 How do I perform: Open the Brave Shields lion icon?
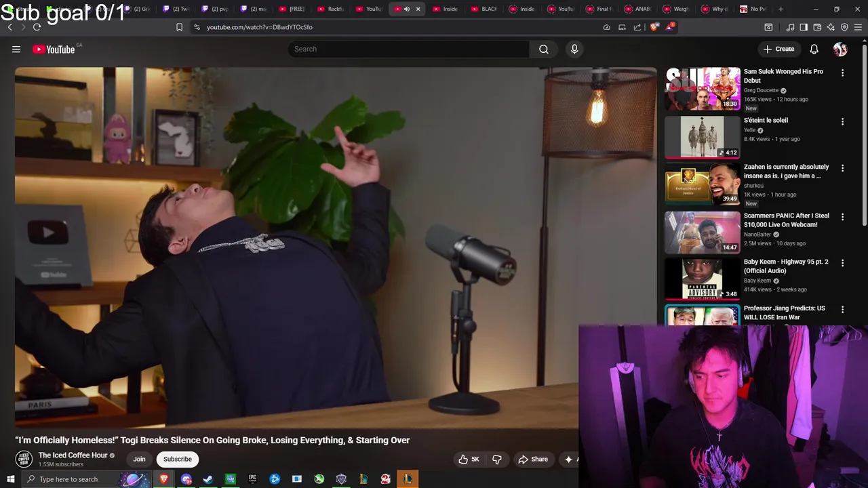click(654, 27)
